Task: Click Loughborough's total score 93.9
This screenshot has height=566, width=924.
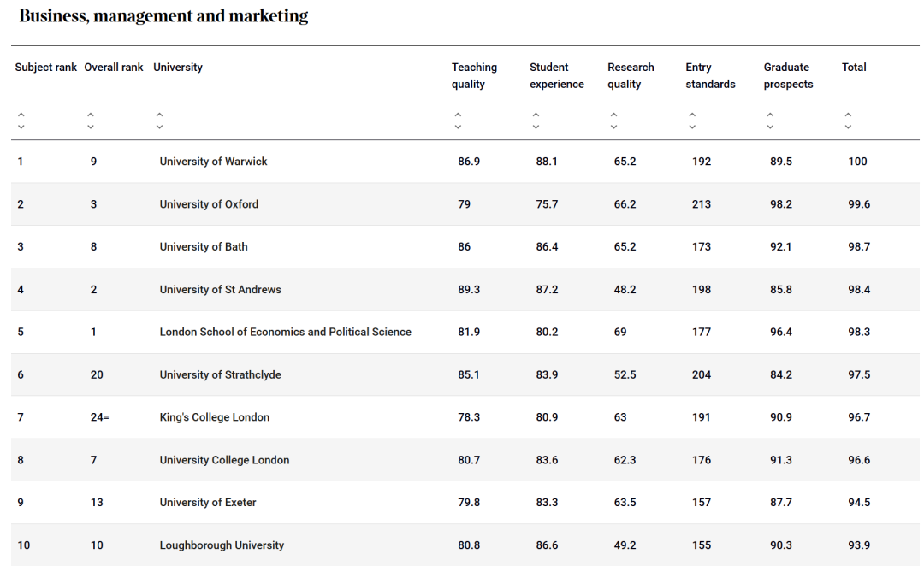Action: (x=859, y=545)
